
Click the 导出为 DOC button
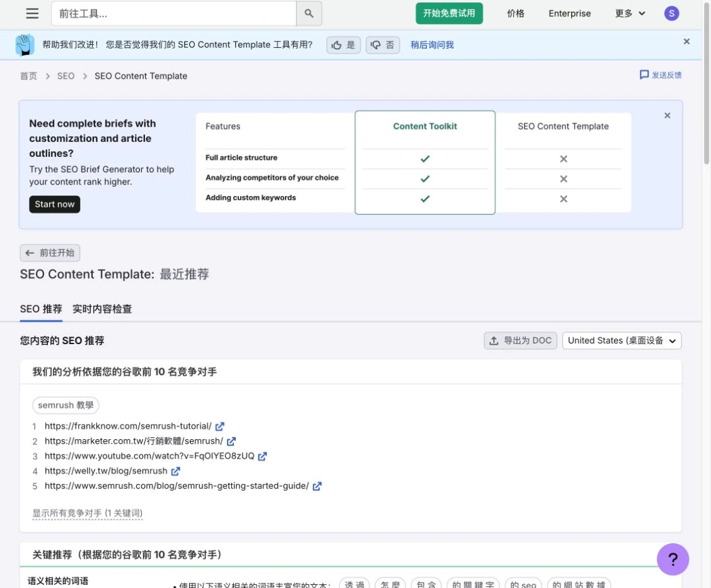[x=520, y=340]
